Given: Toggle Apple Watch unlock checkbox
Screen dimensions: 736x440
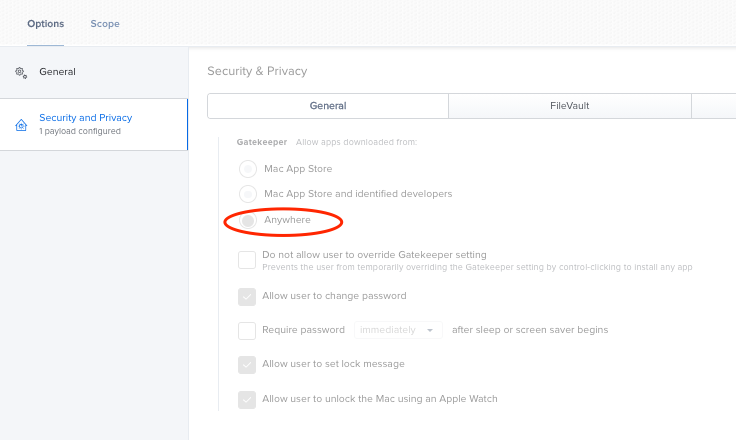Looking at the screenshot, I should [247, 400].
